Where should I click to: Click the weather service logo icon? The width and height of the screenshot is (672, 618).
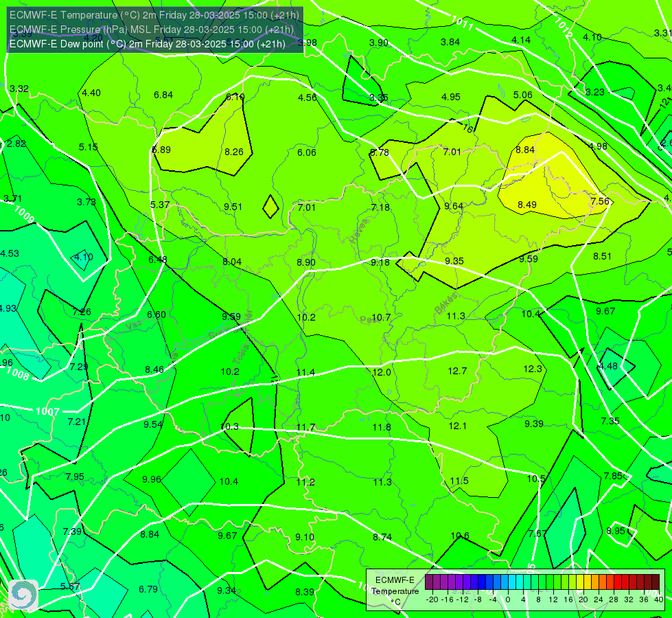[23, 595]
